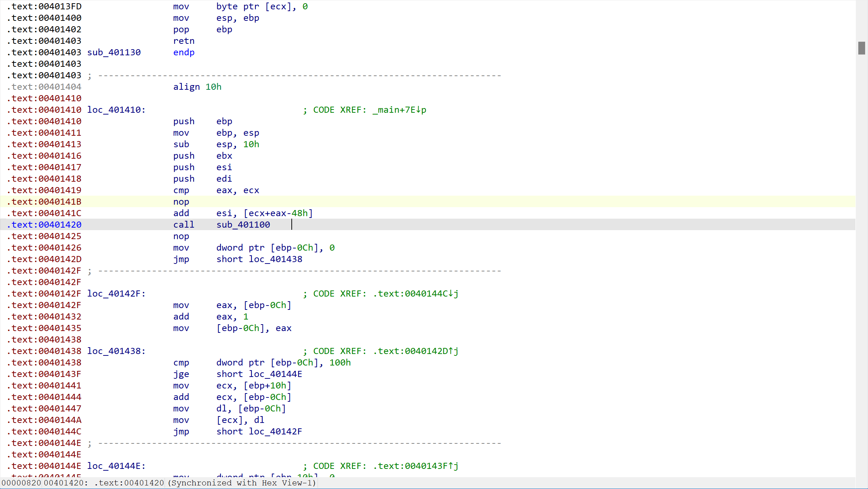Select push ebx instruction
This screenshot has height=489, width=868.
click(x=203, y=156)
